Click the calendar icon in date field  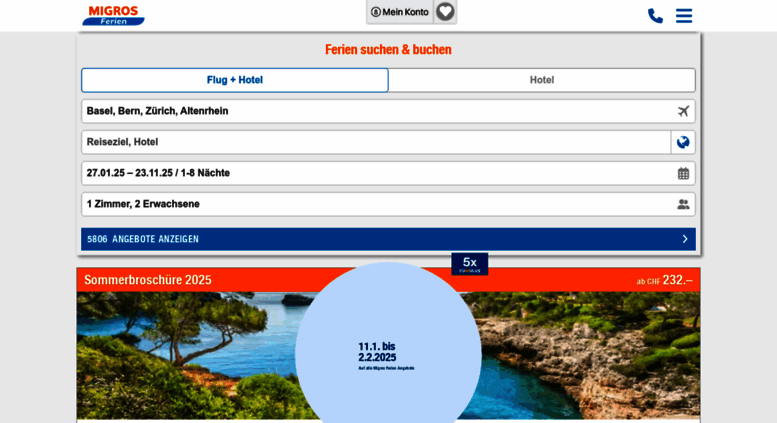point(683,173)
